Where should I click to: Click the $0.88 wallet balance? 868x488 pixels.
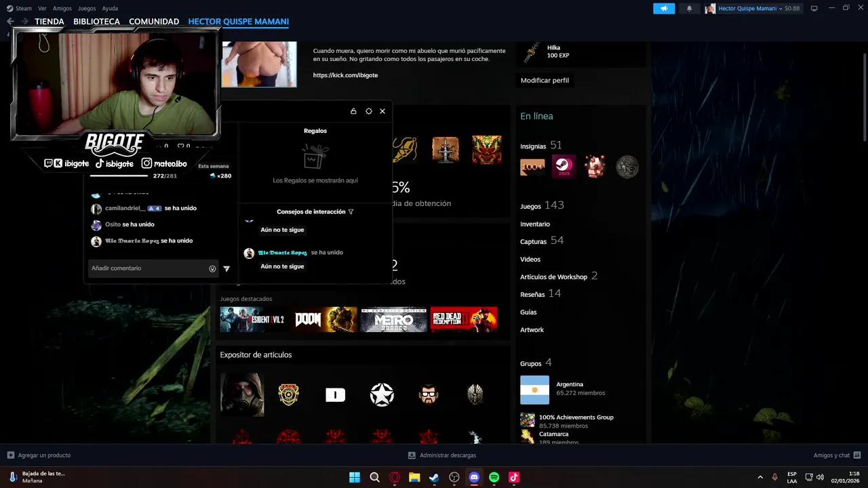[792, 8]
